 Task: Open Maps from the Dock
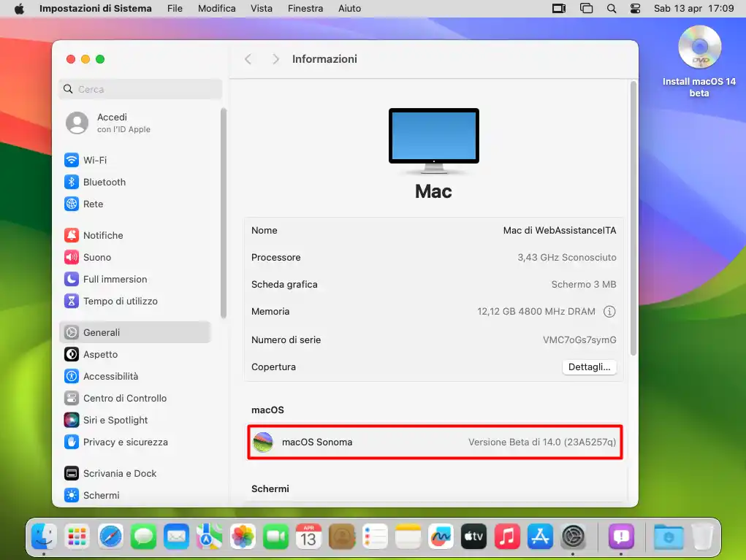tap(210, 537)
